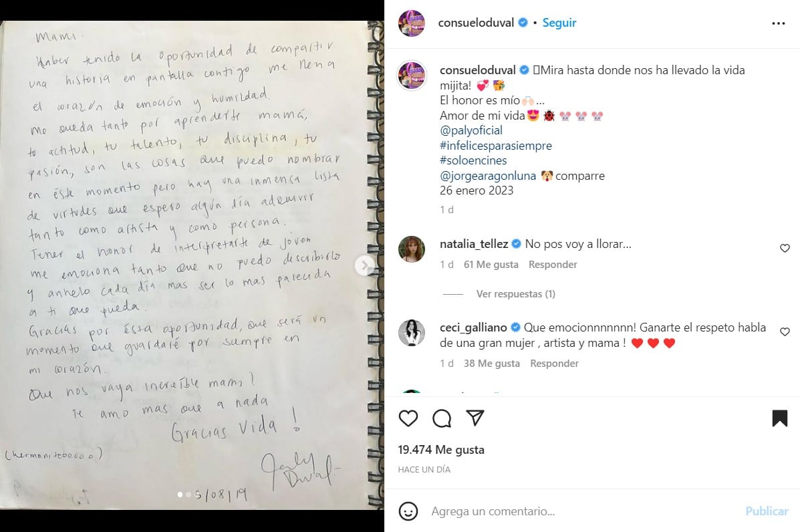
Task: View the 19.474 Me gusta list
Action: [441, 450]
